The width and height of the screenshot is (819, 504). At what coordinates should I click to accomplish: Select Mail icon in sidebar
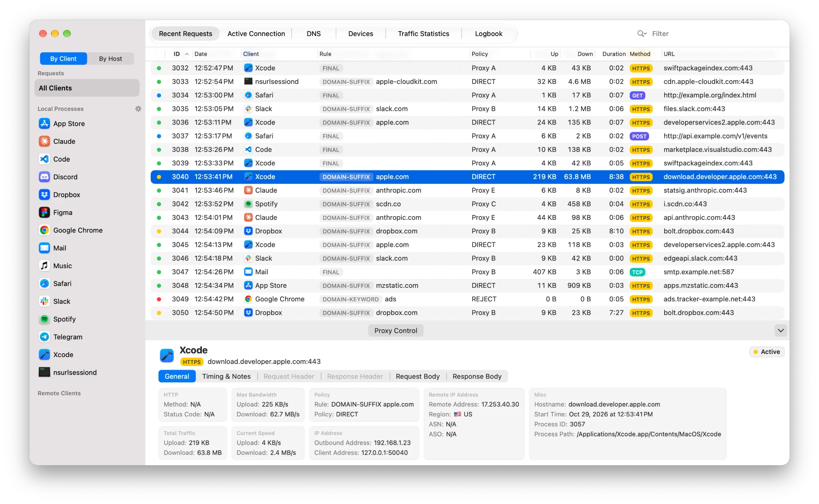44,248
